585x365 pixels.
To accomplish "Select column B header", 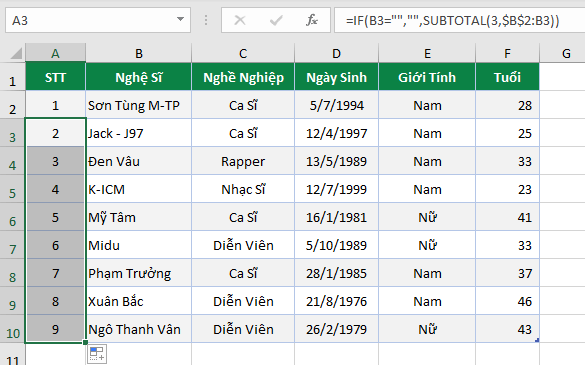I will pyautogui.click(x=138, y=53).
